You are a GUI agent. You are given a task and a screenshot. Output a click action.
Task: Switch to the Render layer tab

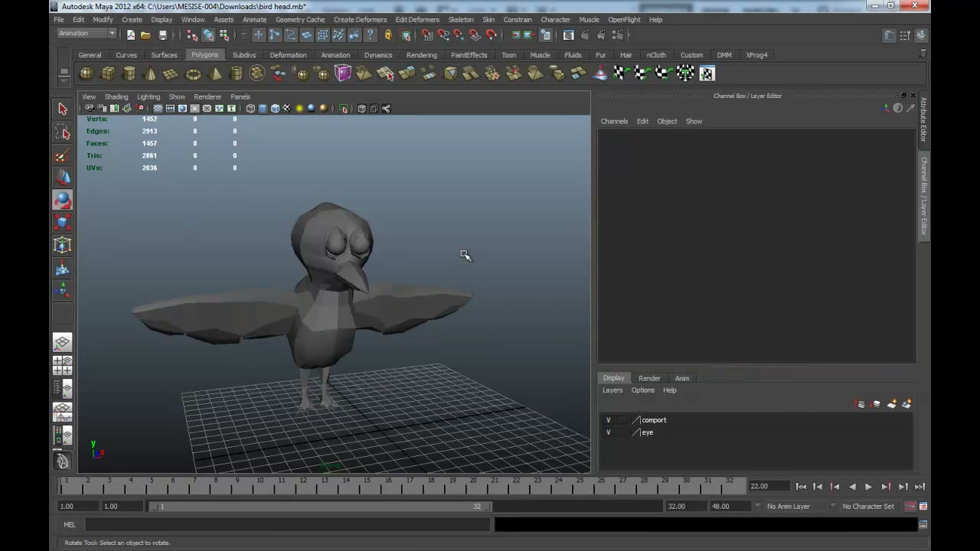tap(649, 378)
